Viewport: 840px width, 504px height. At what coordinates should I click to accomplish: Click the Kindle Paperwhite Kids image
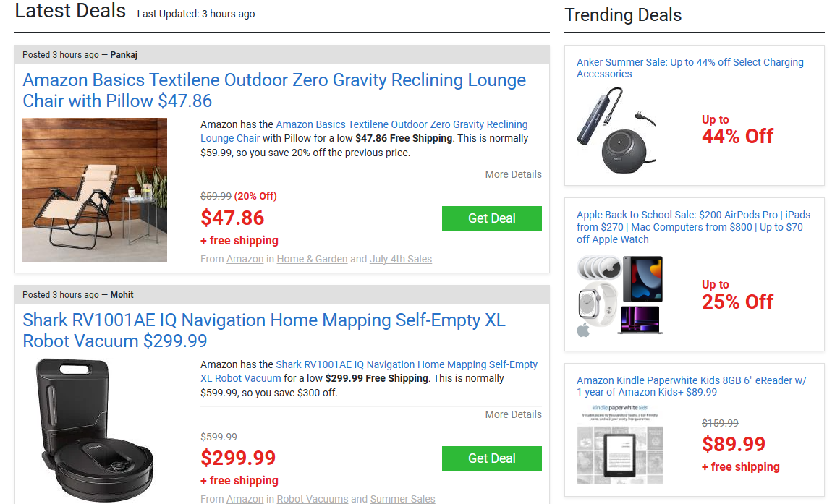pos(620,445)
